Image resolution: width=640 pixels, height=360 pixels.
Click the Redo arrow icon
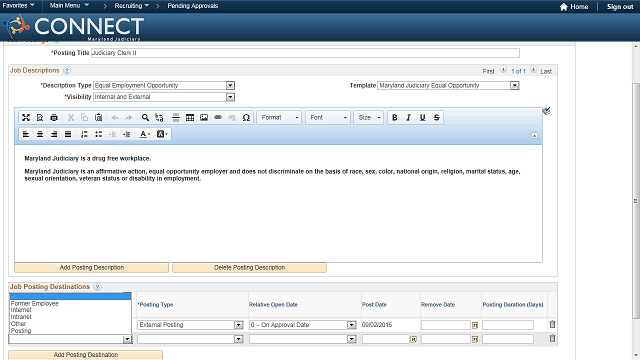click(x=129, y=118)
